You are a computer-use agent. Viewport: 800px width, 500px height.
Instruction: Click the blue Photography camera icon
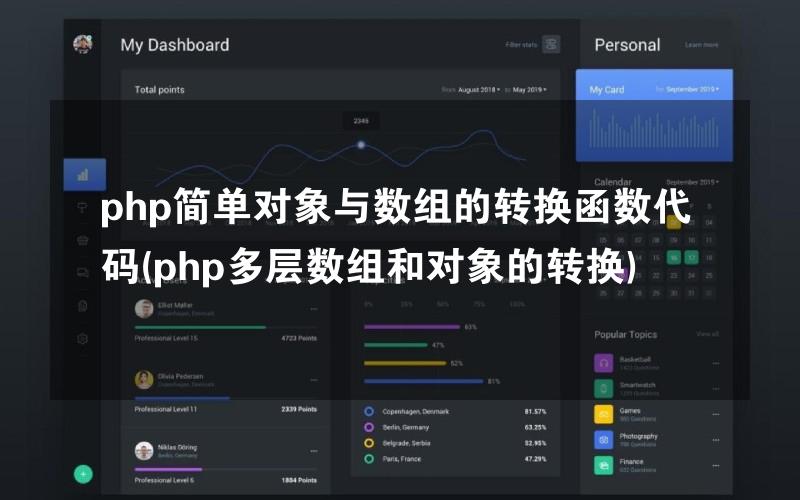tap(603, 439)
